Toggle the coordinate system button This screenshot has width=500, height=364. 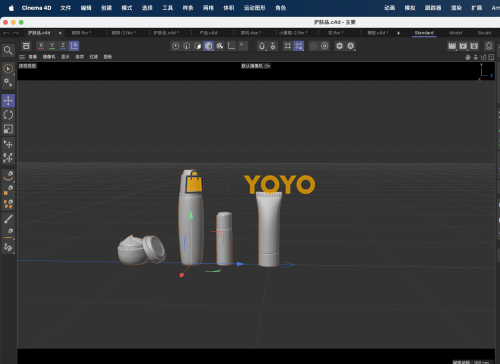pyautogui.click(x=74, y=46)
